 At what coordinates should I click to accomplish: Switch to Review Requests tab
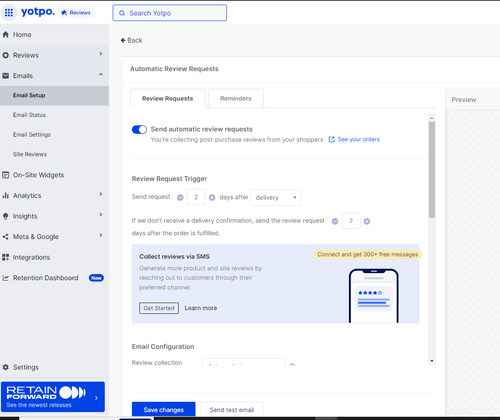(167, 99)
